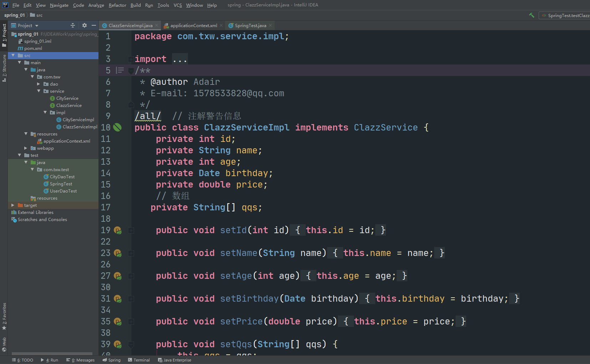The image size is (590, 364).
Task: Hide the Project tool window via minimize icon
Action: pyautogui.click(x=94, y=25)
